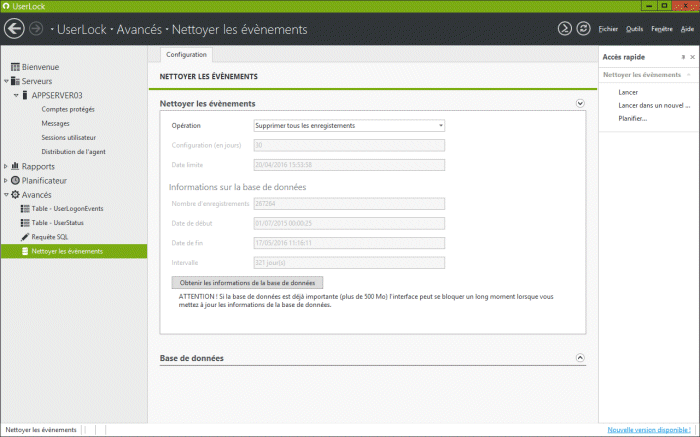Click the Date de début field
Image resolution: width=700 pixels, height=437 pixels.
349,223
